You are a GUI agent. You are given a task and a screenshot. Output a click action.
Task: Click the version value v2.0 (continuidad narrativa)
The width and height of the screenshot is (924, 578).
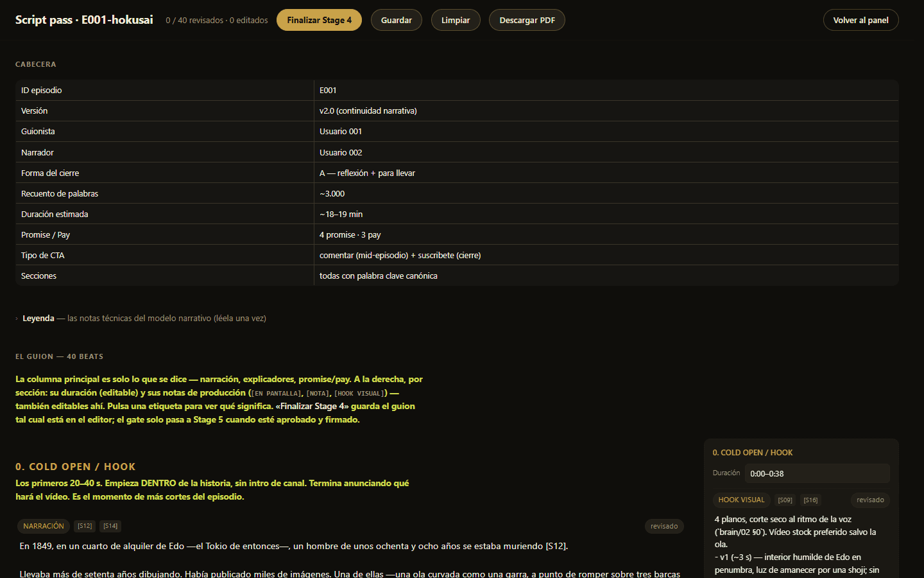tap(368, 111)
